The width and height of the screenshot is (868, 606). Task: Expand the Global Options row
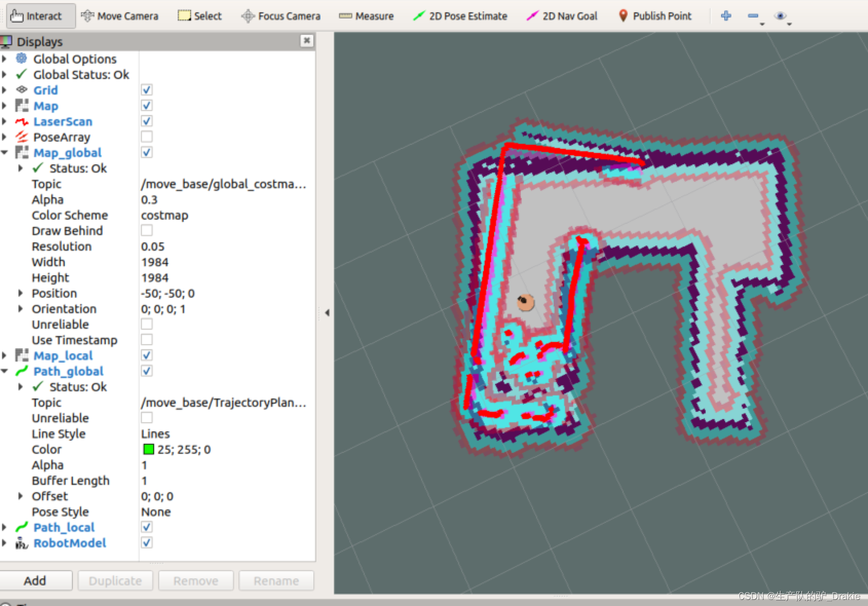[4, 59]
